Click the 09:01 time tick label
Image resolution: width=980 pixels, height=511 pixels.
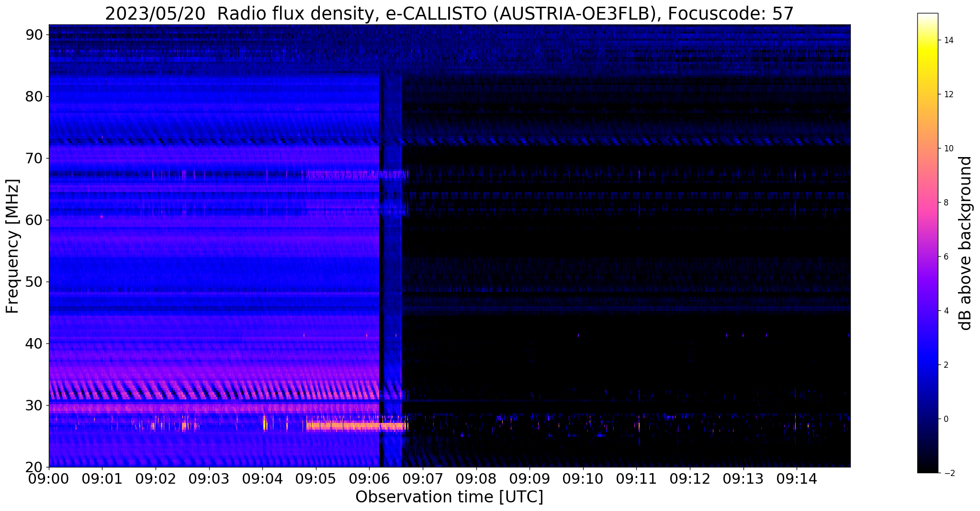point(102,478)
